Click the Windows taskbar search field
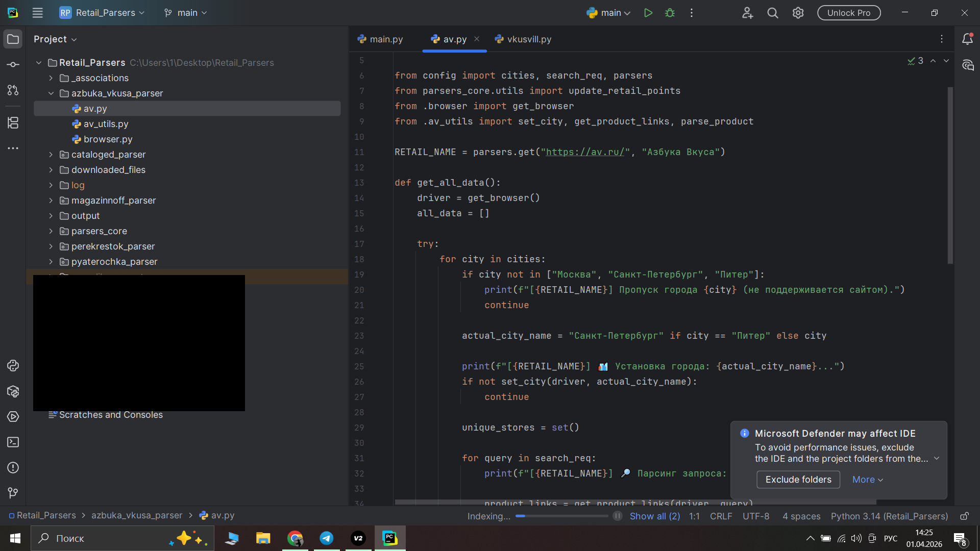The image size is (980, 551). (122, 538)
